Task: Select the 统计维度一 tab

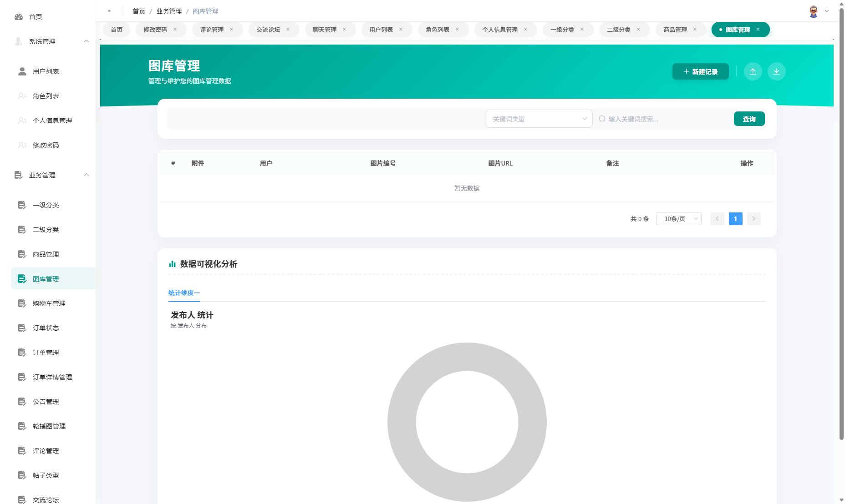Action: [183, 293]
